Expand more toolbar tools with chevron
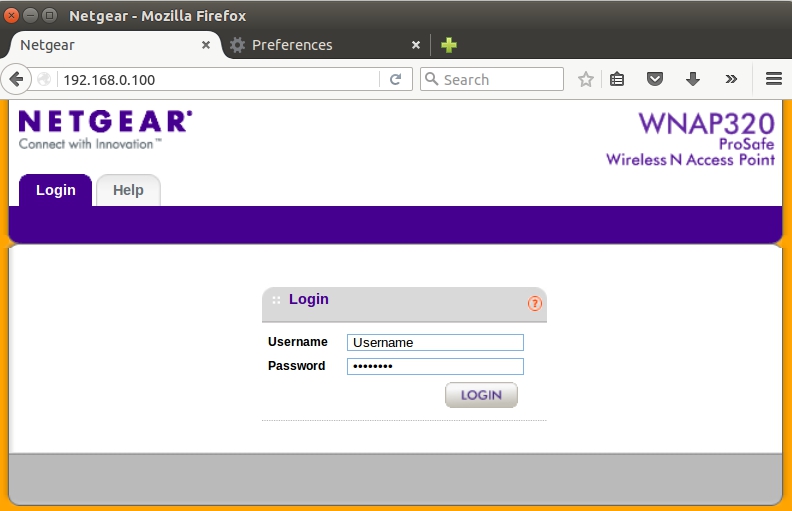The height and width of the screenshot is (511, 792). (730, 79)
